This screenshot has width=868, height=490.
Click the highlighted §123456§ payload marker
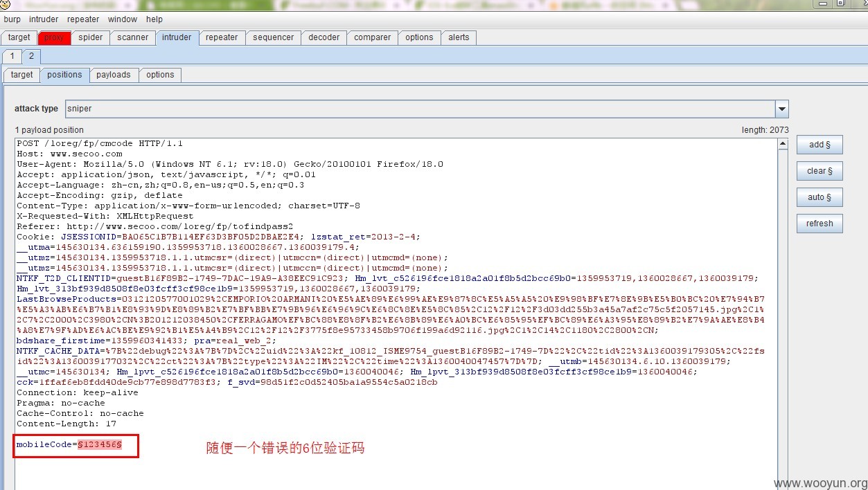click(100, 444)
